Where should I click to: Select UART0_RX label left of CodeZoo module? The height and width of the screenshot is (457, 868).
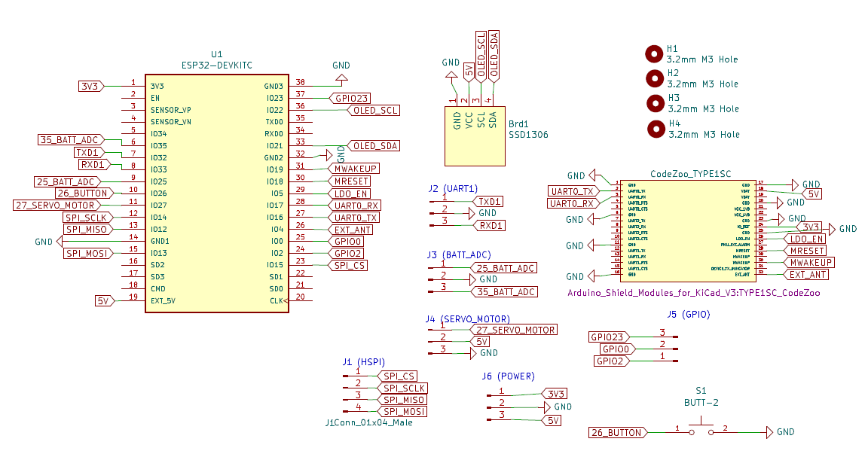coord(573,203)
